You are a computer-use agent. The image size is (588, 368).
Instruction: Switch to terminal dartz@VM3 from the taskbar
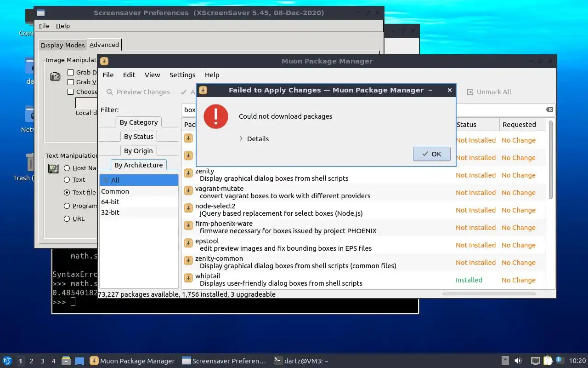pyautogui.click(x=301, y=361)
